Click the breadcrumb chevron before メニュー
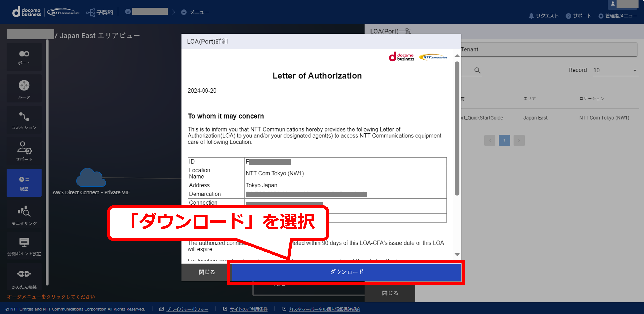Screen dimensions: 644x314 173,12
